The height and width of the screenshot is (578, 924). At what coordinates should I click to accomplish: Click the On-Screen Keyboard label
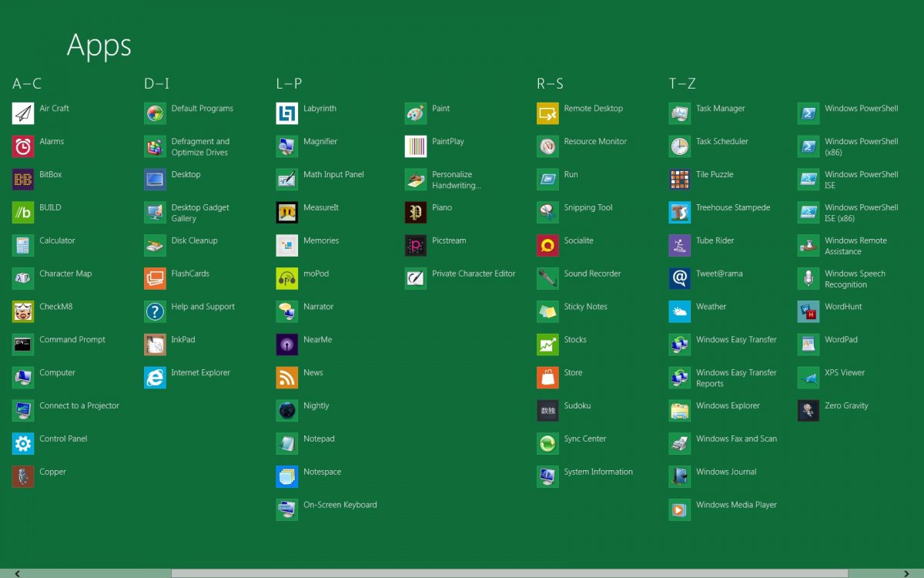point(340,505)
